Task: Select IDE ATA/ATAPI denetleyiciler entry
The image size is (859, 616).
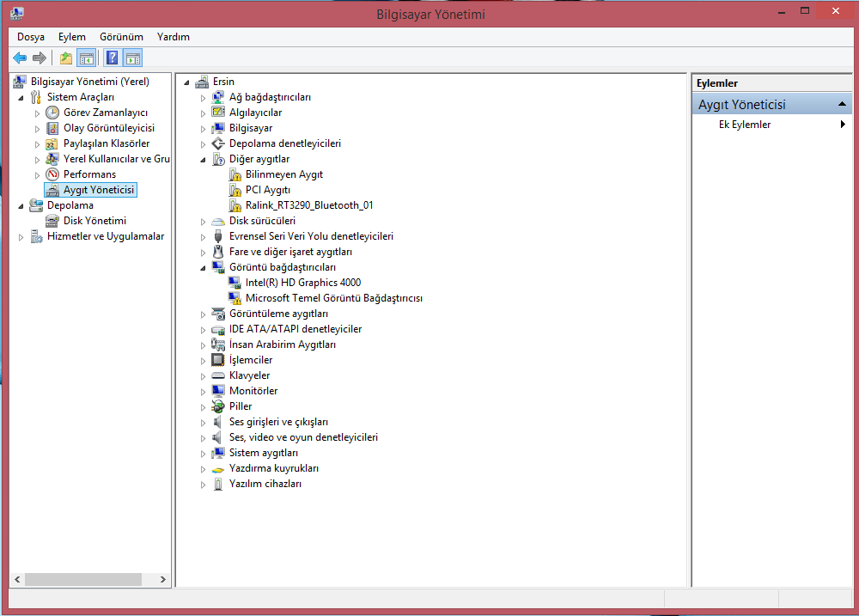Action: coord(295,329)
